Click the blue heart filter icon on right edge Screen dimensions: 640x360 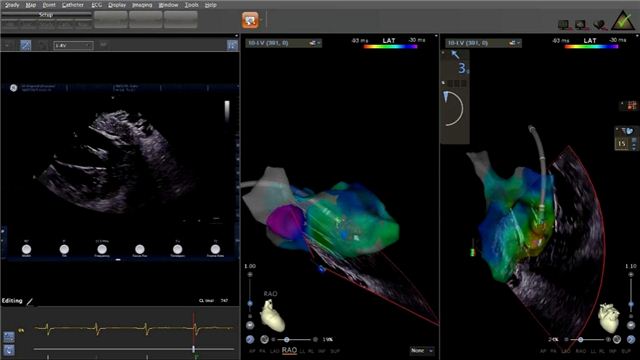(629, 131)
